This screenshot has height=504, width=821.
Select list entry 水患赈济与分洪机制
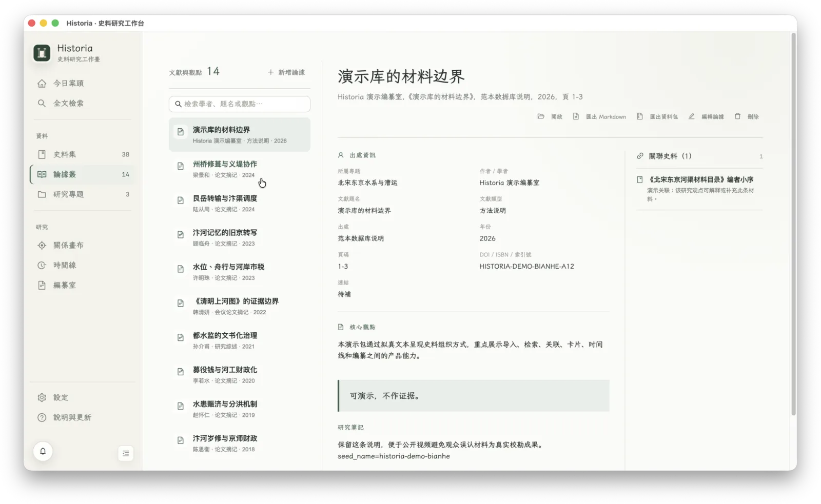click(x=240, y=409)
